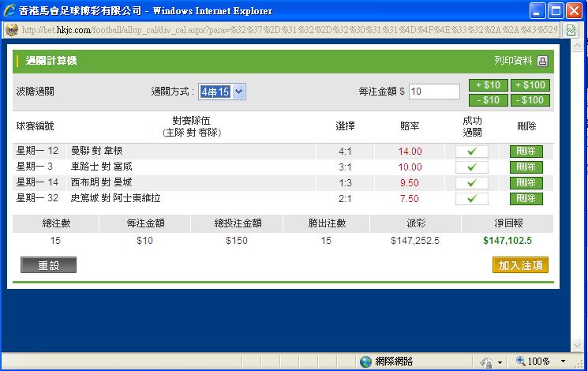This screenshot has width=588, height=371.
Task: Click the zoom magnifier icon in status bar
Action: (521, 362)
